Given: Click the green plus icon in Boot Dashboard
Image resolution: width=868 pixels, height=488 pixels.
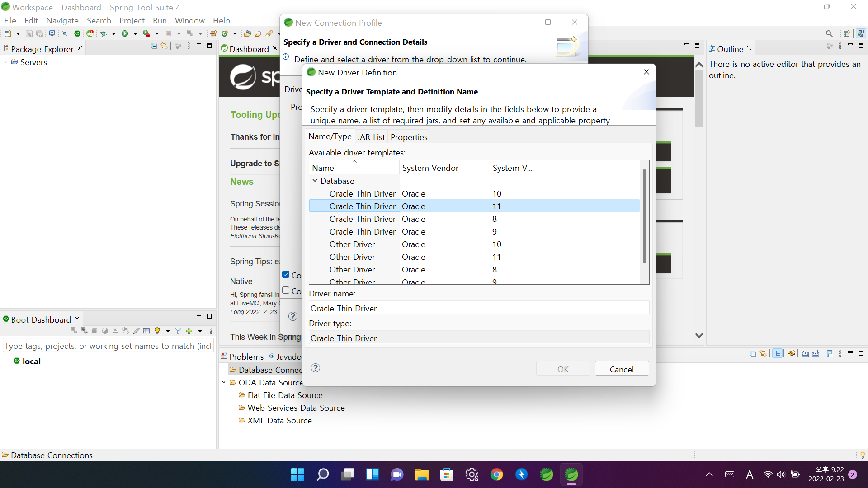Looking at the screenshot, I should coord(189,331).
